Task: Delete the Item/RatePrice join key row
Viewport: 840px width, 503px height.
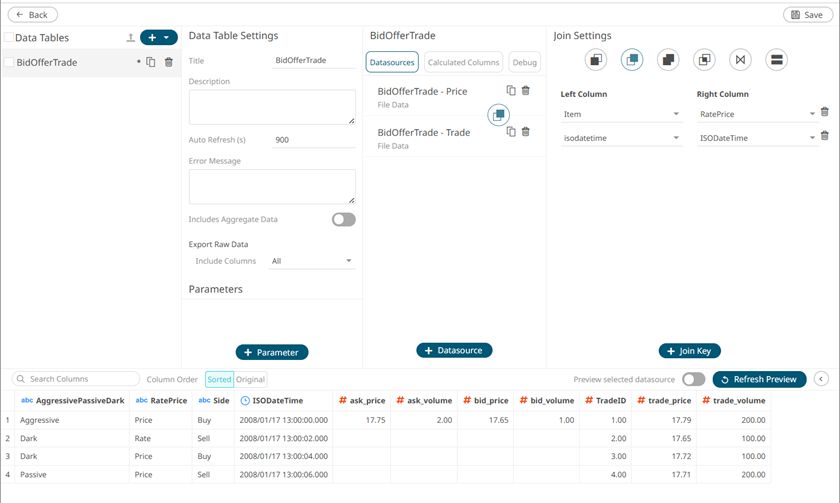Action: [824, 113]
